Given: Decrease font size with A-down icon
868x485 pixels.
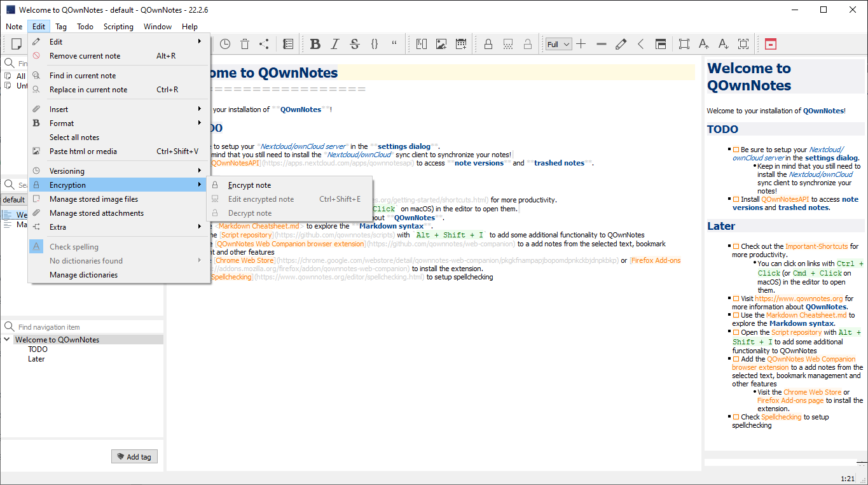Looking at the screenshot, I should point(724,44).
